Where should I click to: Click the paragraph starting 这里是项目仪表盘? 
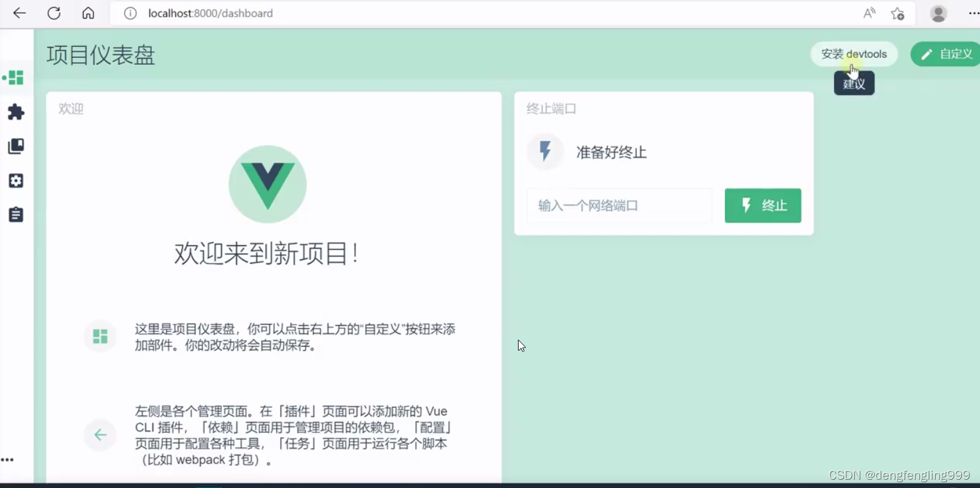tap(295, 337)
